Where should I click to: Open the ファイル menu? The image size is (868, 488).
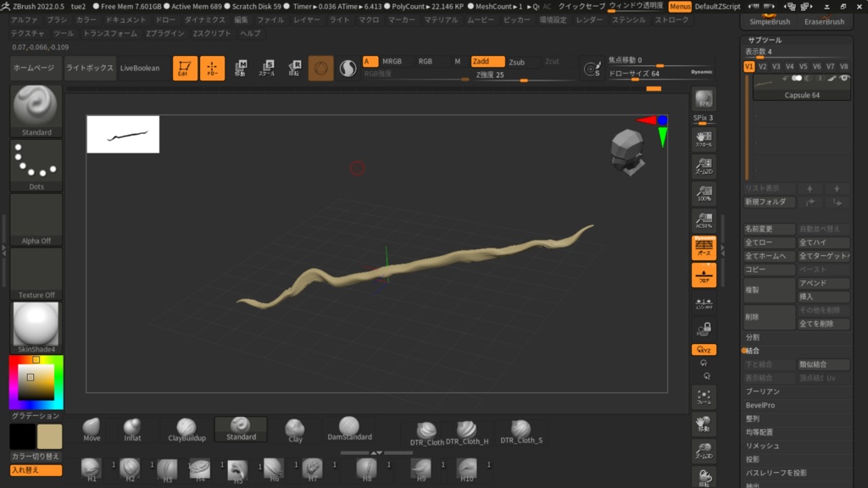pyautogui.click(x=270, y=20)
